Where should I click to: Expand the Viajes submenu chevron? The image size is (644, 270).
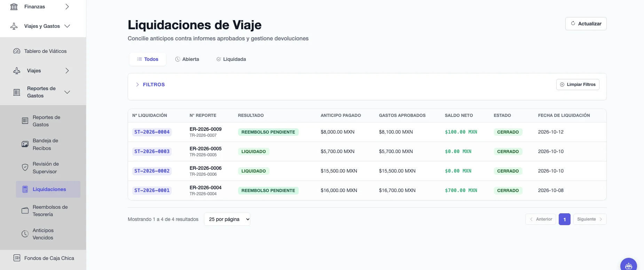click(67, 71)
